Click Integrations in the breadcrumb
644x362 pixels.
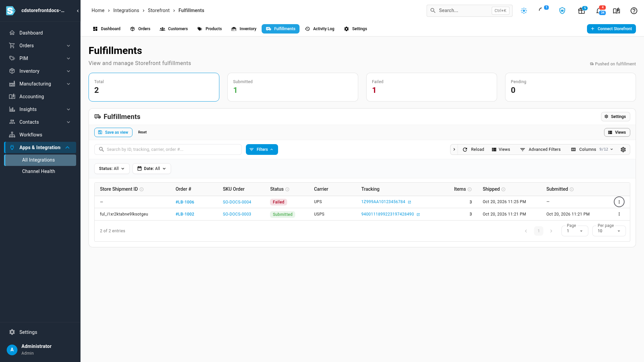click(x=126, y=10)
